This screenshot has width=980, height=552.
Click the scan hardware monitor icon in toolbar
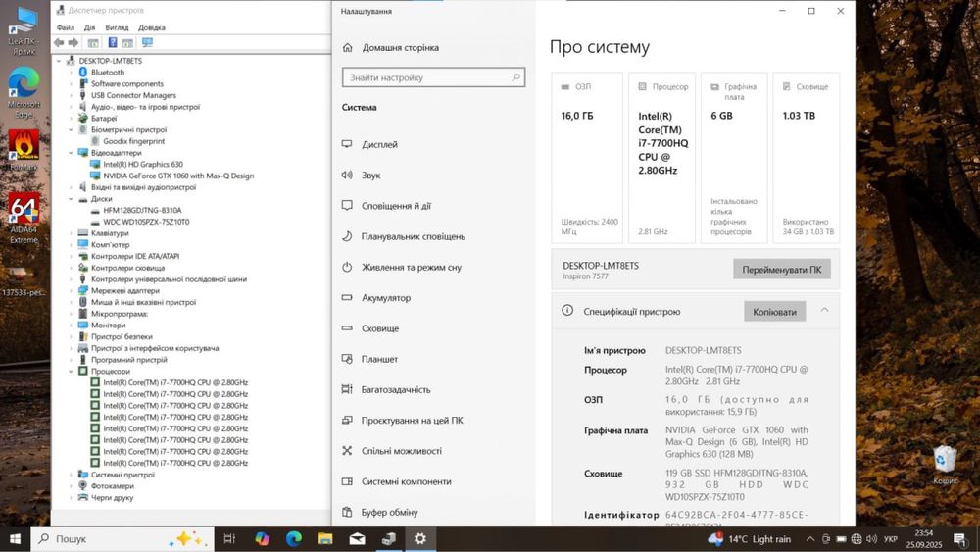pyautogui.click(x=148, y=42)
